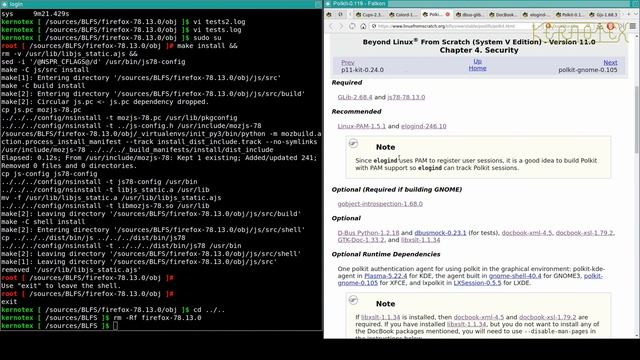Open the Plasma-5.22.4 link

coord(385,276)
